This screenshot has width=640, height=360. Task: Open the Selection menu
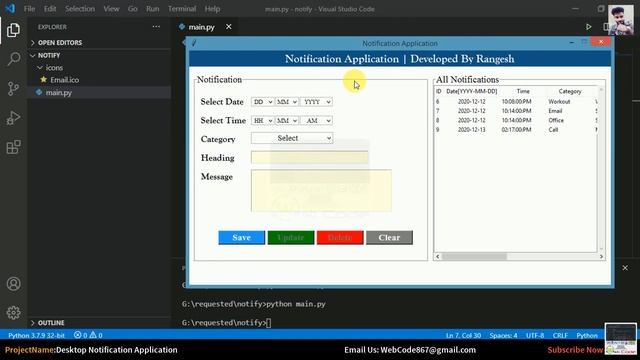pos(80,9)
